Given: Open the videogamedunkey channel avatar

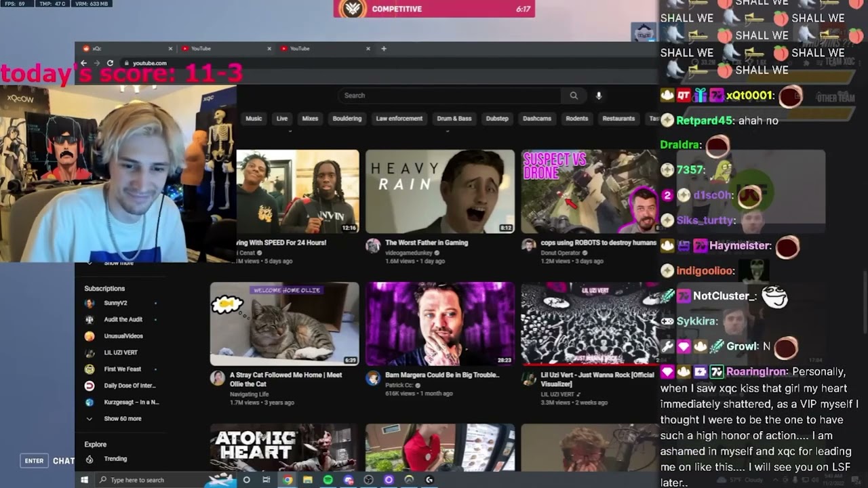Looking at the screenshot, I should click(373, 245).
